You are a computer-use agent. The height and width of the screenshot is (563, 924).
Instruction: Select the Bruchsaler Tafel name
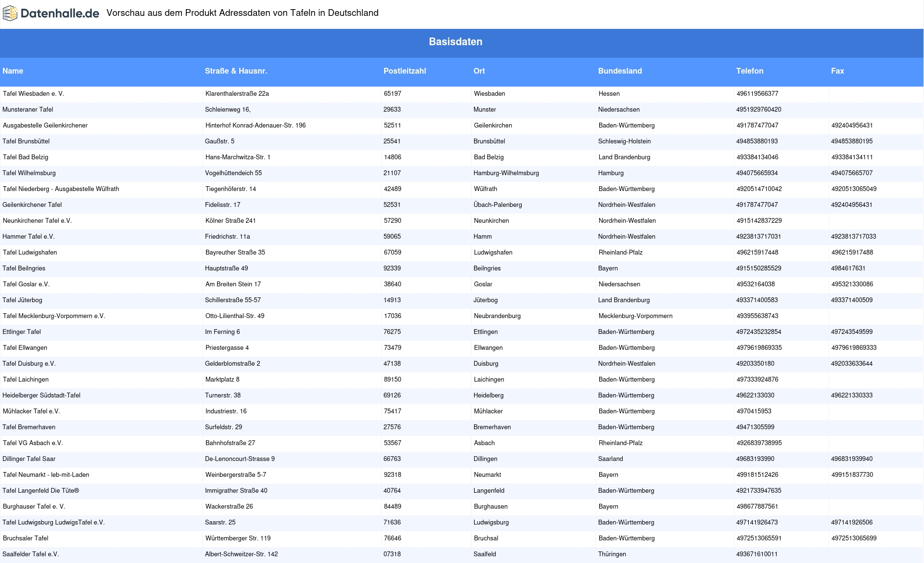[x=26, y=538]
